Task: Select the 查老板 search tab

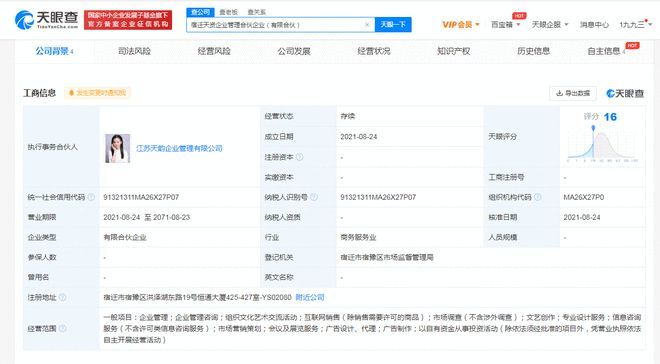Action: pos(229,12)
